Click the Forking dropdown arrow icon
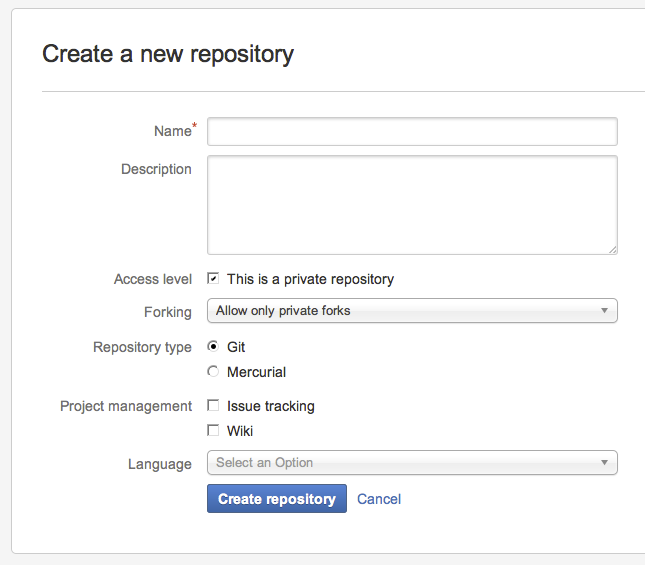This screenshot has height=565, width=645. (x=604, y=310)
